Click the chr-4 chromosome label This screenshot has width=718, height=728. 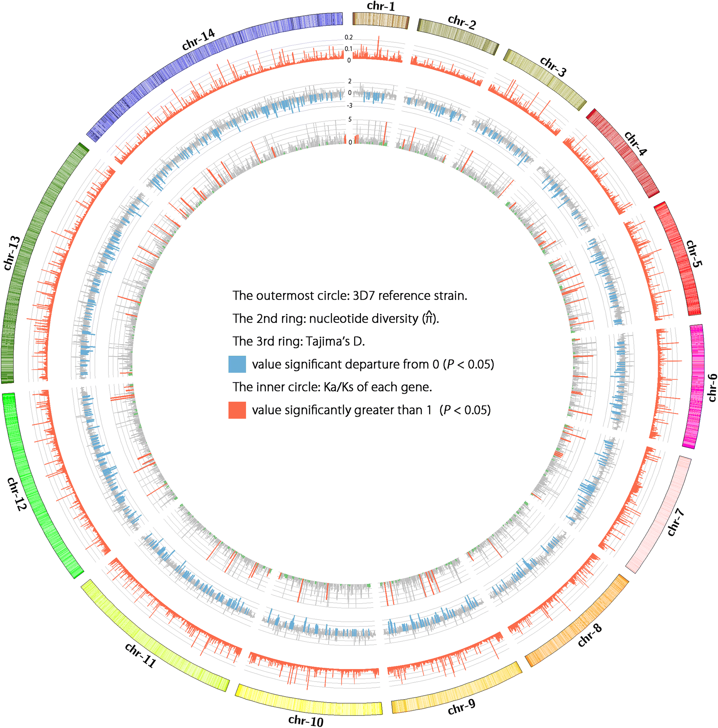[635, 143]
